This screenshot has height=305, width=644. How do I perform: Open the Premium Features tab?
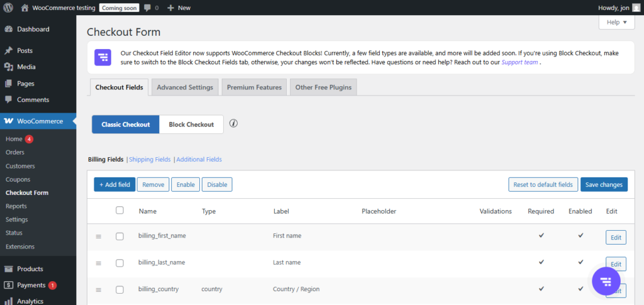(254, 87)
